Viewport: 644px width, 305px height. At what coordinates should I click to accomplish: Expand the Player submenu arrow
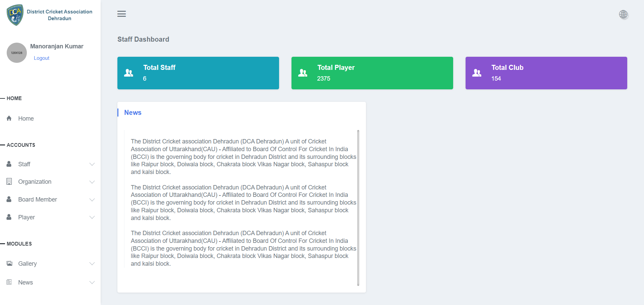(x=92, y=217)
